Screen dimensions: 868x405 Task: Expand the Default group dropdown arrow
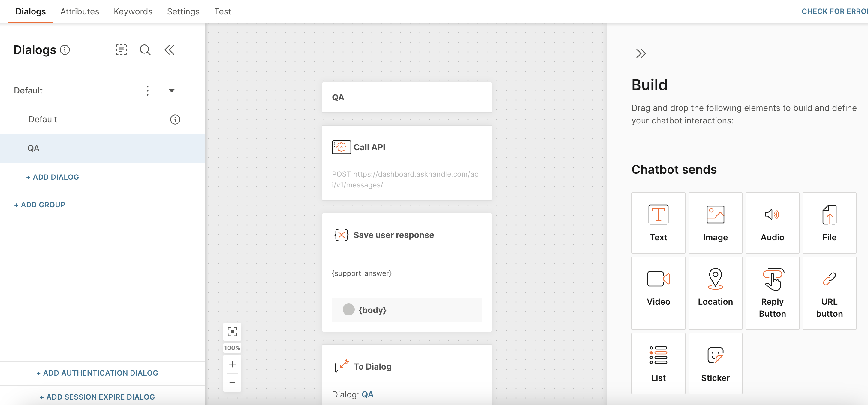tap(171, 90)
